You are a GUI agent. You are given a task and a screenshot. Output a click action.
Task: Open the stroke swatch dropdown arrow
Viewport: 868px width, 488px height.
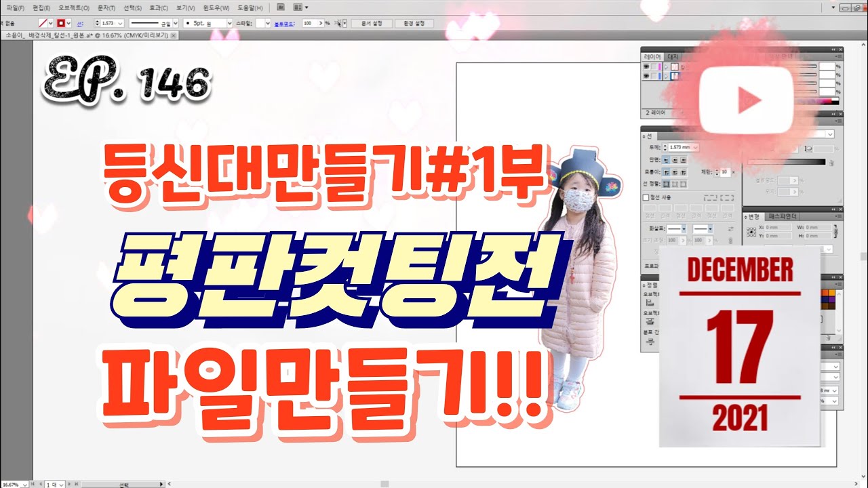[68, 23]
